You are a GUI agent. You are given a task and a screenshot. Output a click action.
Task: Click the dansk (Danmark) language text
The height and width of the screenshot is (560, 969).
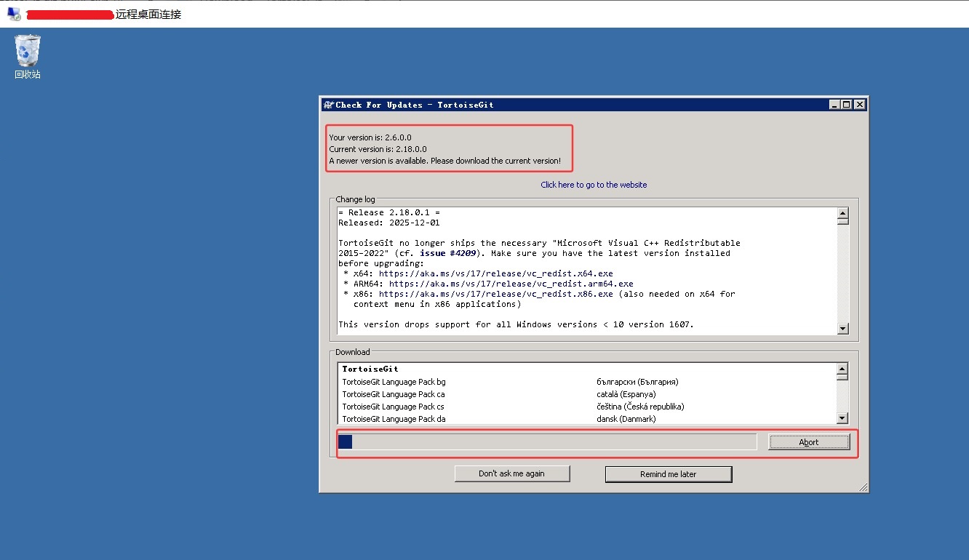point(626,419)
